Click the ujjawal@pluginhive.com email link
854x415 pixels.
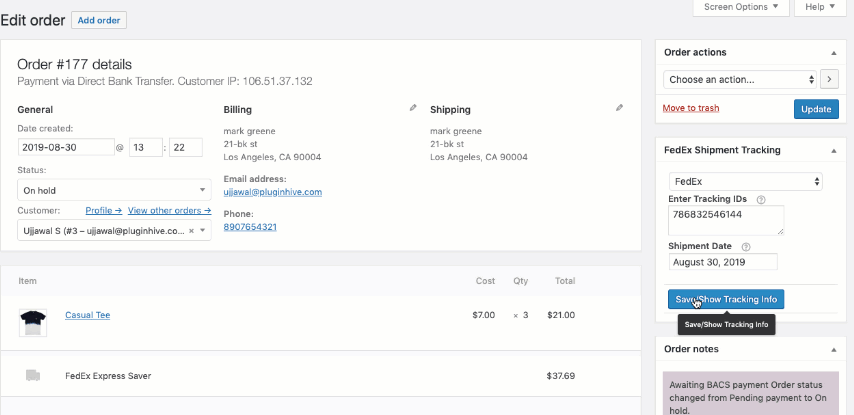(272, 192)
